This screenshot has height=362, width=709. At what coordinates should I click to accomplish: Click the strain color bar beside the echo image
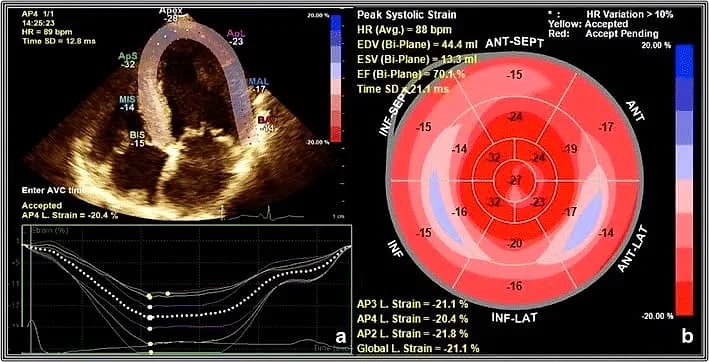336,78
